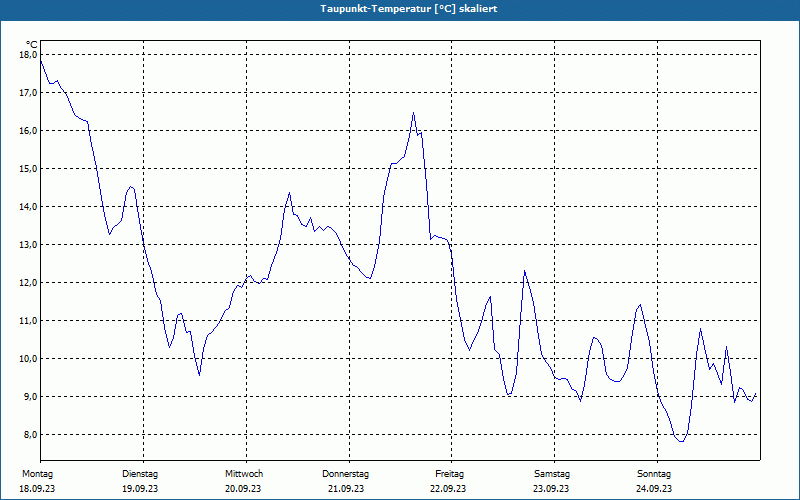The height and width of the screenshot is (500, 800).
Task: Click the Dienstag day label
Action: tap(140, 474)
